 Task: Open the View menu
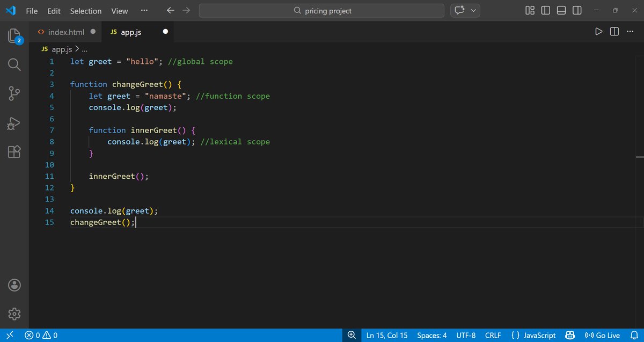[120, 11]
